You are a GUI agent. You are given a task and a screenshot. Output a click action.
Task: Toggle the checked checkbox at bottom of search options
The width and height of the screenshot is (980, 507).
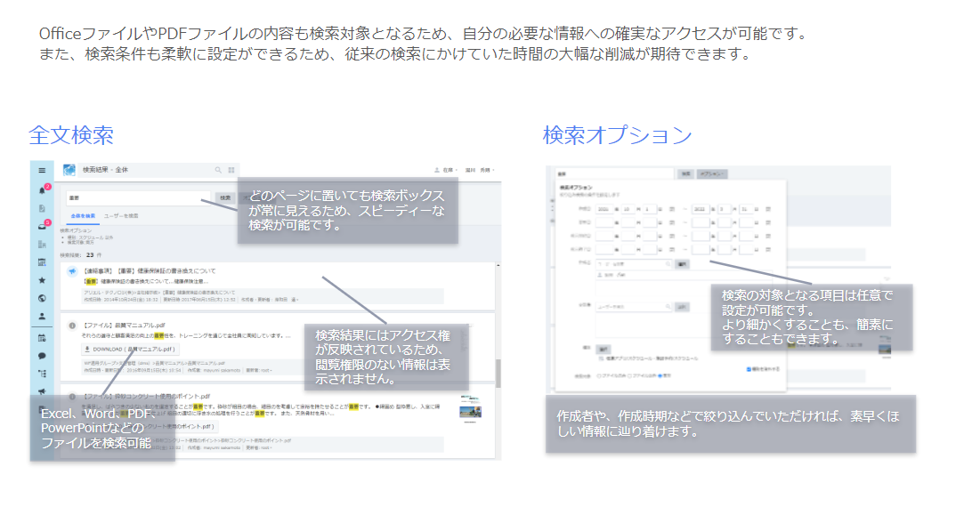[x=749, y=367]
